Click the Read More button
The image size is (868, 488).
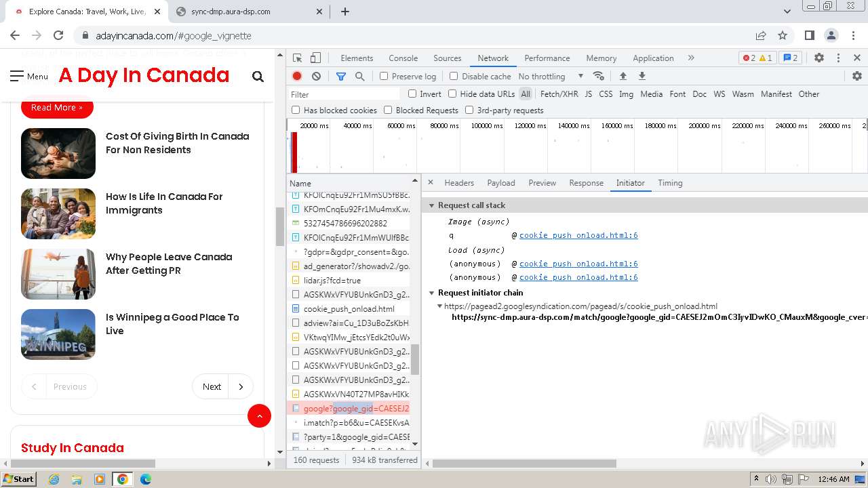click(x=57, y=107)
